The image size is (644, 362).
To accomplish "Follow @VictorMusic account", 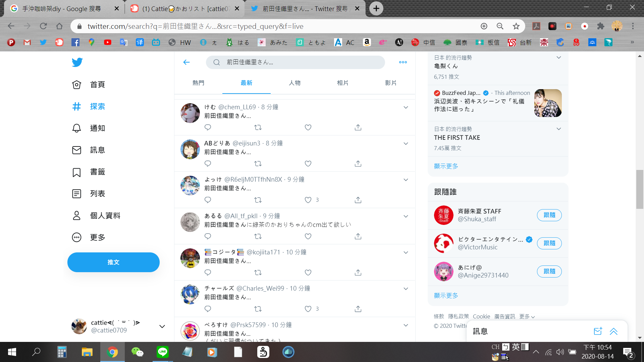I will coord(549,243).
